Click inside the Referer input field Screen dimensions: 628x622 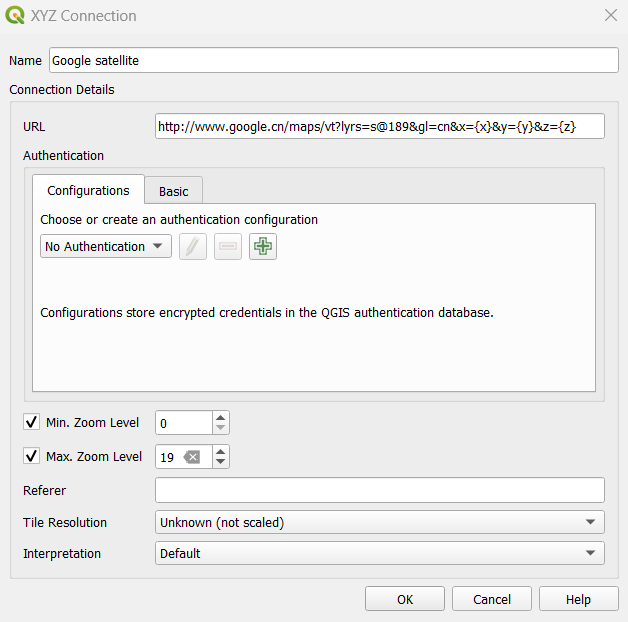[380, 490]
